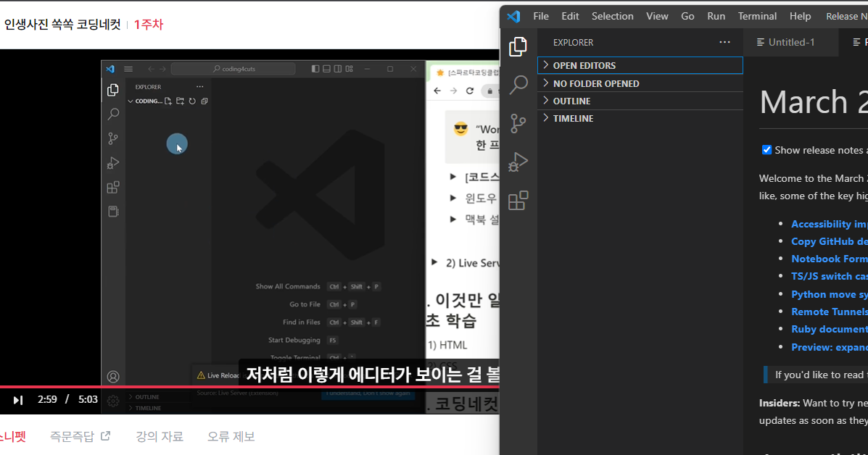Viewport: 868px width, 455px height.
Task: Open the Terminal menu
Action: (757, 16)
